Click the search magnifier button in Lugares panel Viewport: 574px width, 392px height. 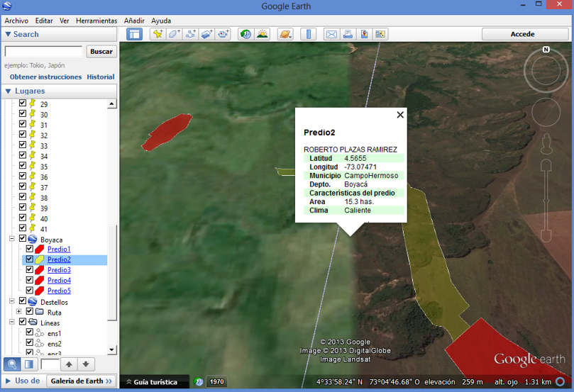12,364
